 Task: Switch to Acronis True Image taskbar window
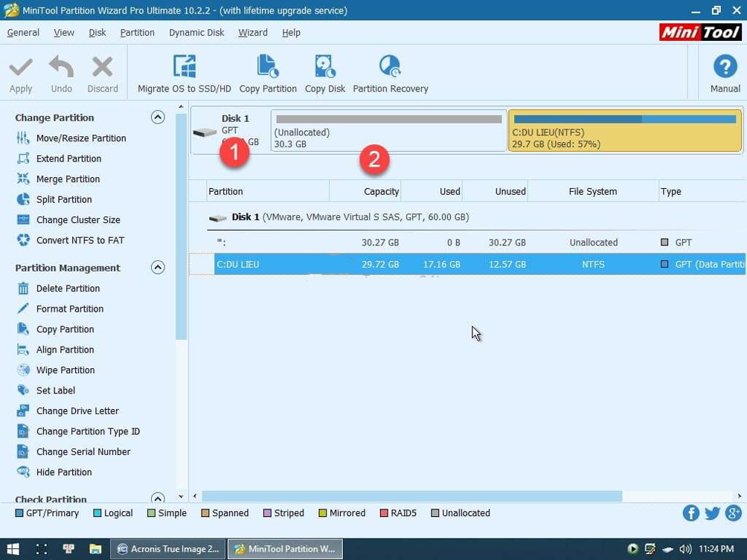[168, 549]
